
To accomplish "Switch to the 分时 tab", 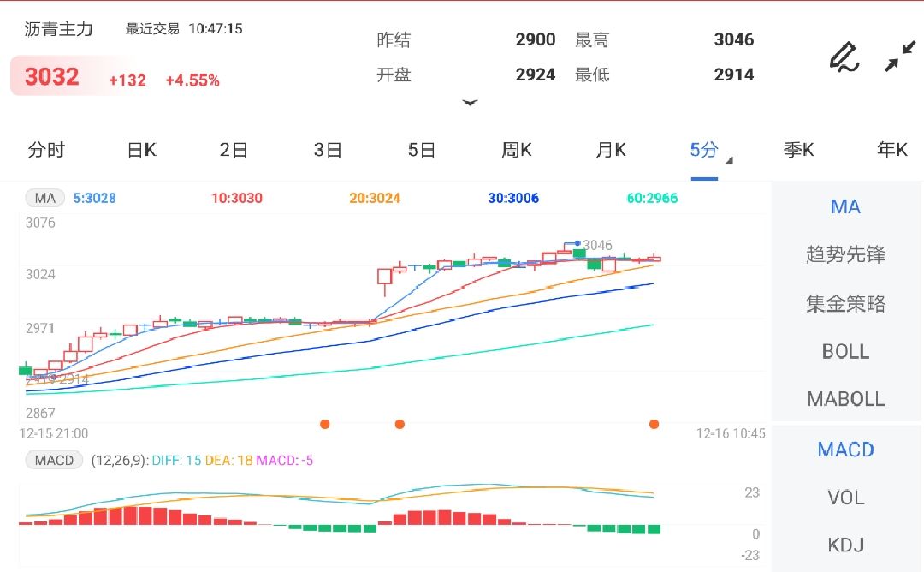I will (46, 150).
